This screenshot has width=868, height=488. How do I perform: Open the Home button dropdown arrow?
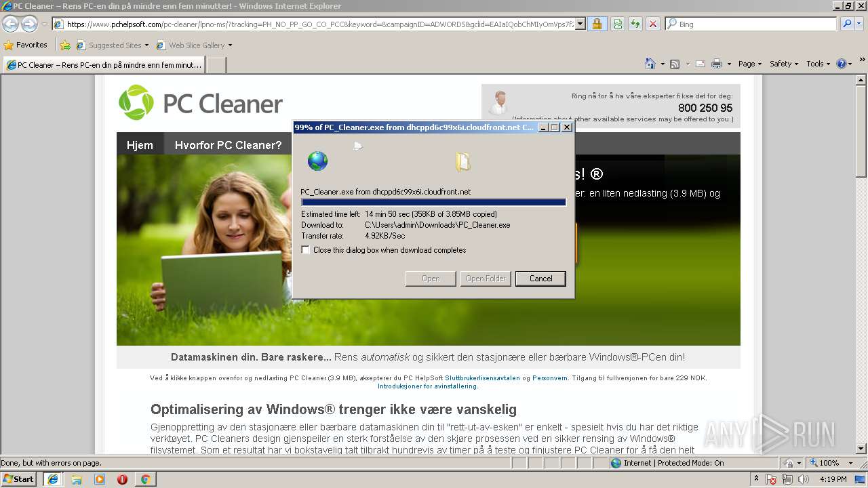coord(661,64)
